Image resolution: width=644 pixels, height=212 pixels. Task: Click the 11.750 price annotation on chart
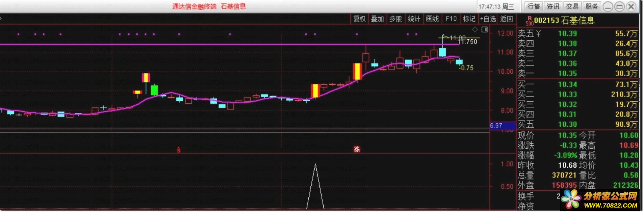tap(467, 42)
